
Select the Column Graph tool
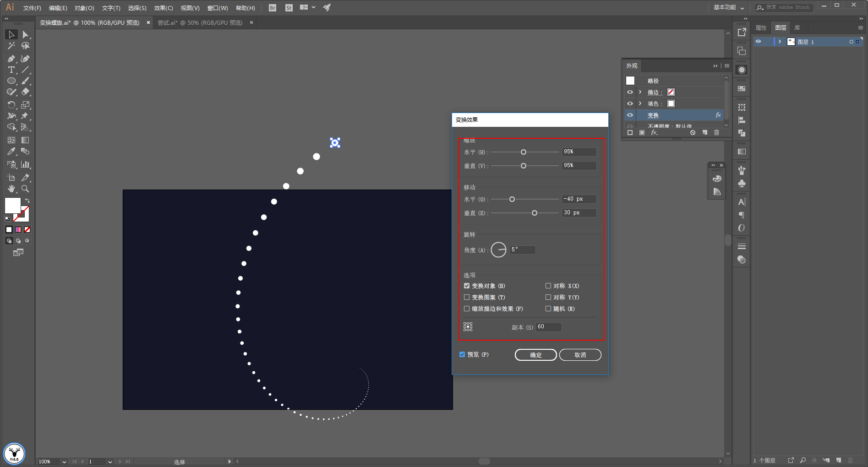tap(25, 164)
